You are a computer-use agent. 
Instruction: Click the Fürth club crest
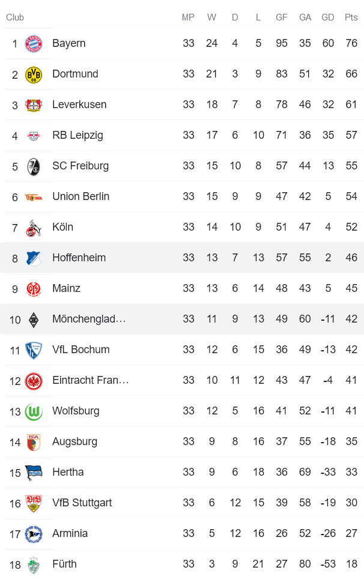pyautogui.click(x=34, y=564)
